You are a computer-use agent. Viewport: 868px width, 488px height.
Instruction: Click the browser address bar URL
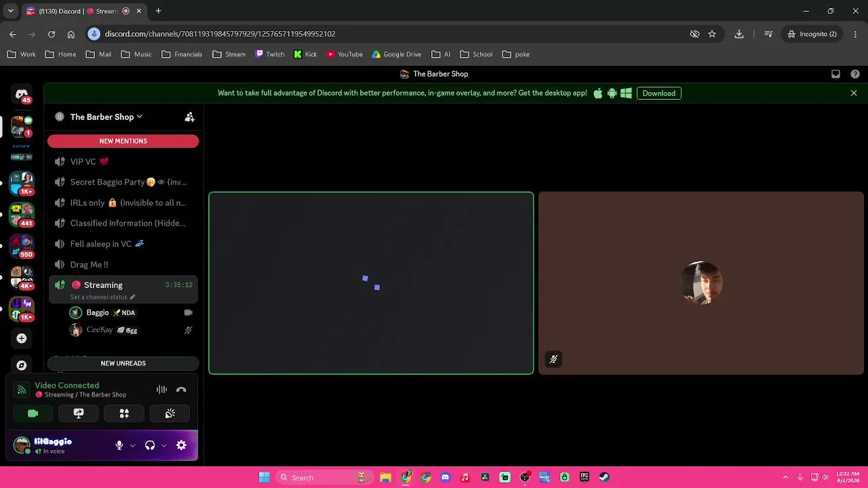point(220,34)
